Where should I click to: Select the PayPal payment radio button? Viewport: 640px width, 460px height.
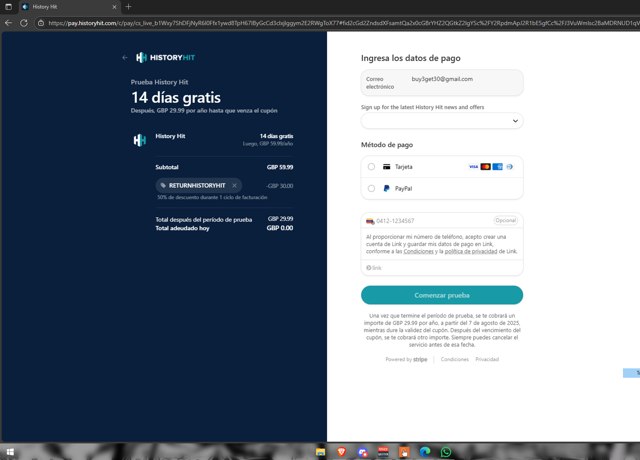pos(371,188)
